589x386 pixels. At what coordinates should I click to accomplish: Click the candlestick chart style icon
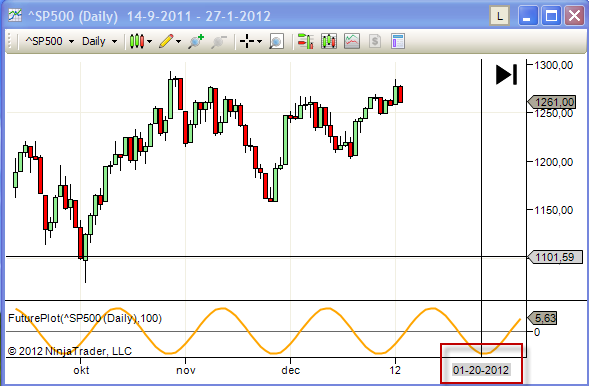(137, 41)
